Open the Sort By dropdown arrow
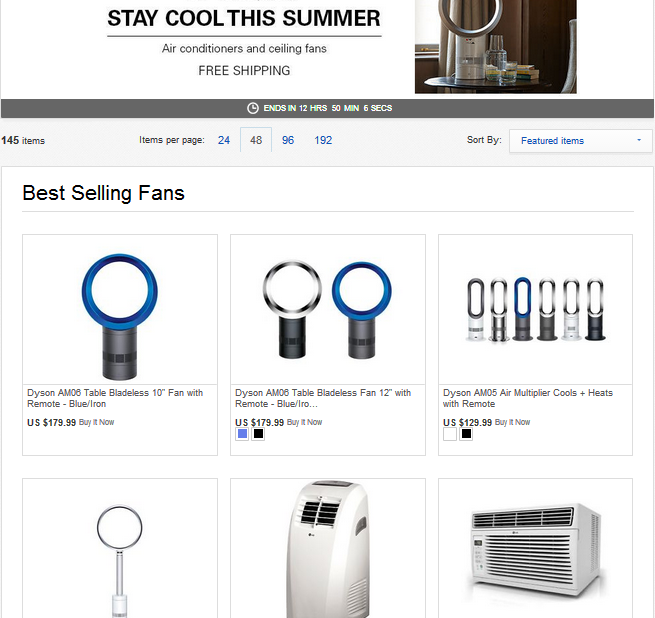The width and height of the screenshot is (655, 618). pyautogui.click(x=639, y=140)
